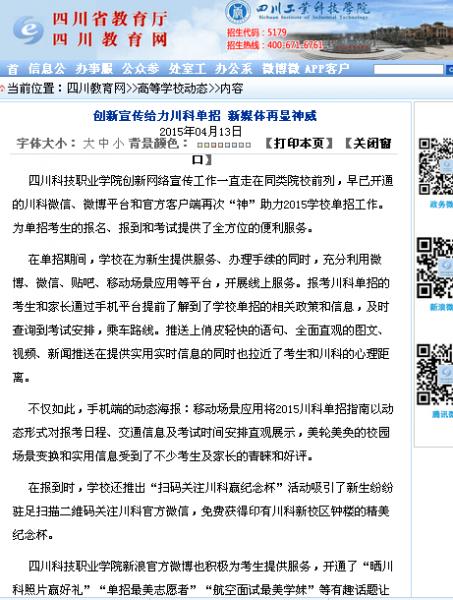Click the small home icon before 当前位置

[x=2, y=89]
